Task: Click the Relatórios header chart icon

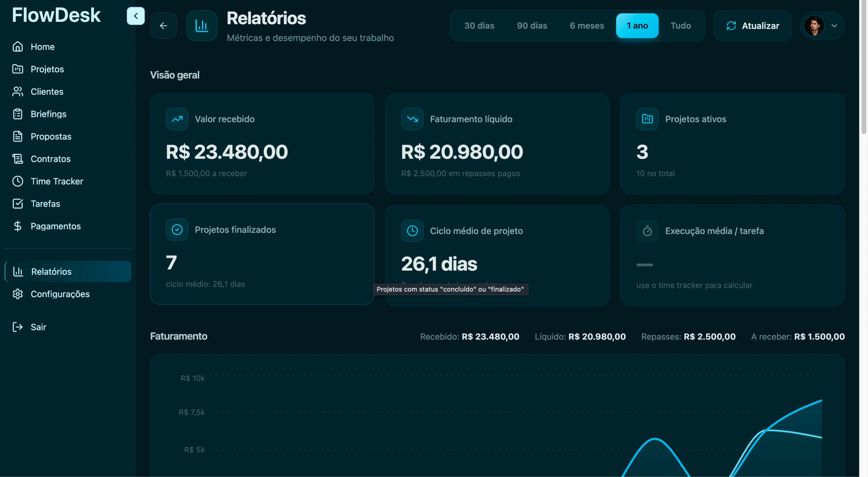Action: click(x=202, y=26)
